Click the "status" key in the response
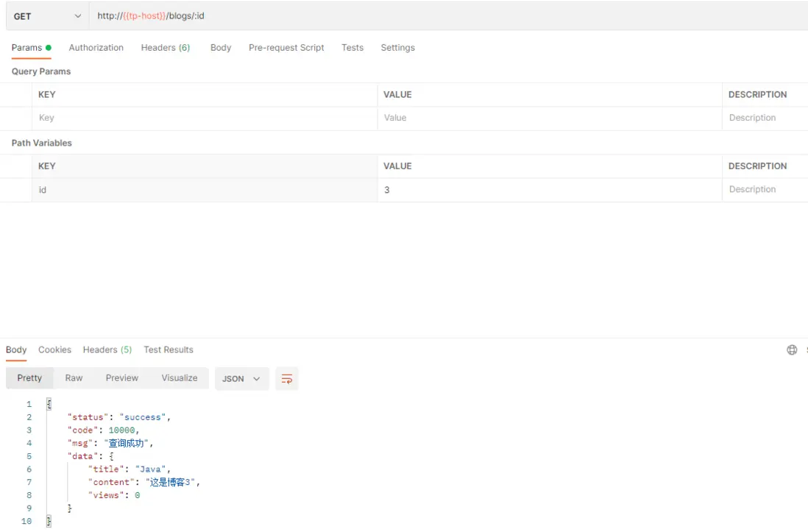The width and height of the screenshot is (808, 532). tap(88, 417)
